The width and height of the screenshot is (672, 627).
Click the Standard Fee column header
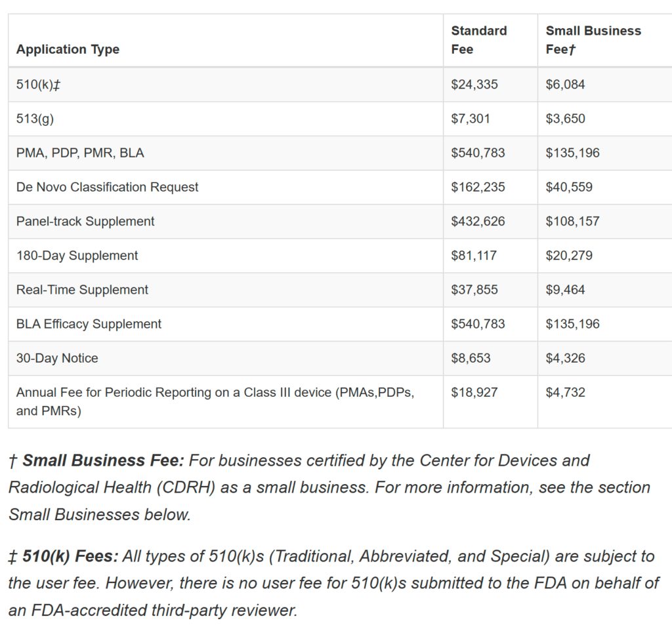(x=478, y=40)
